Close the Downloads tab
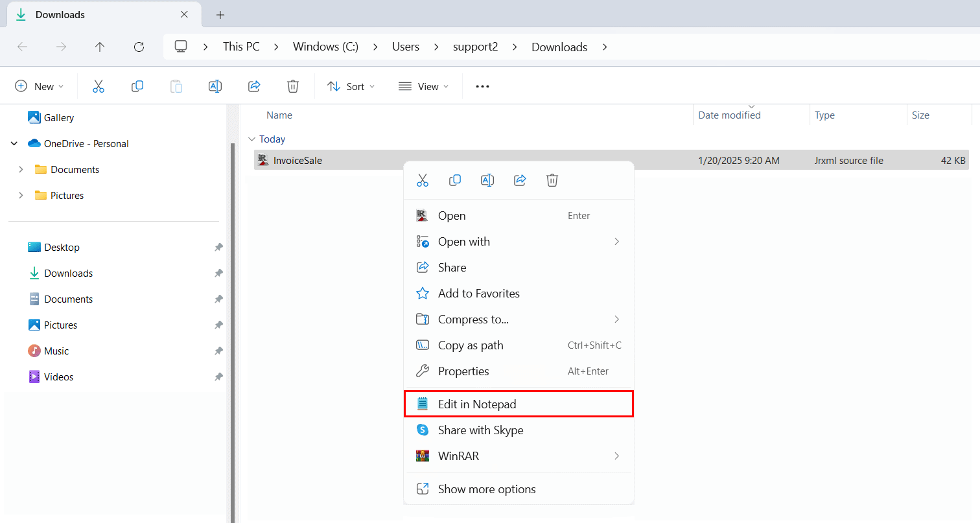The height and width of the screenshot is (523, 980). 184,14
